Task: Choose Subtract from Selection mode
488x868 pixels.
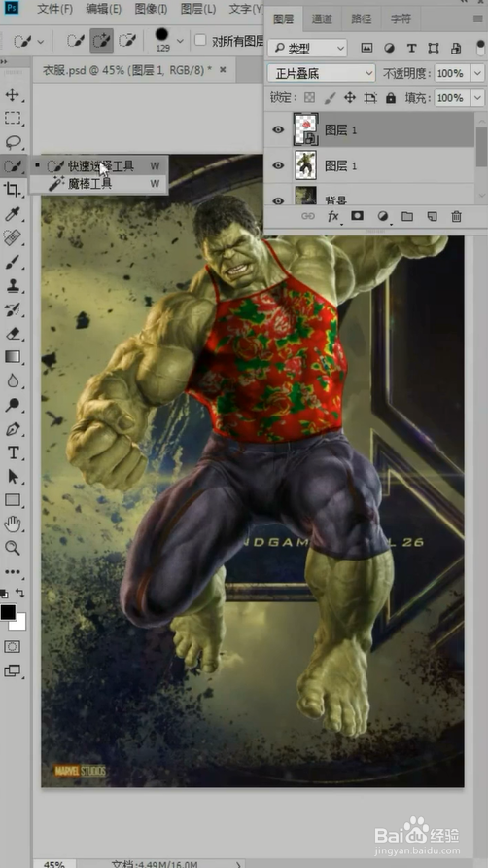Action: [x=126, y=41]
